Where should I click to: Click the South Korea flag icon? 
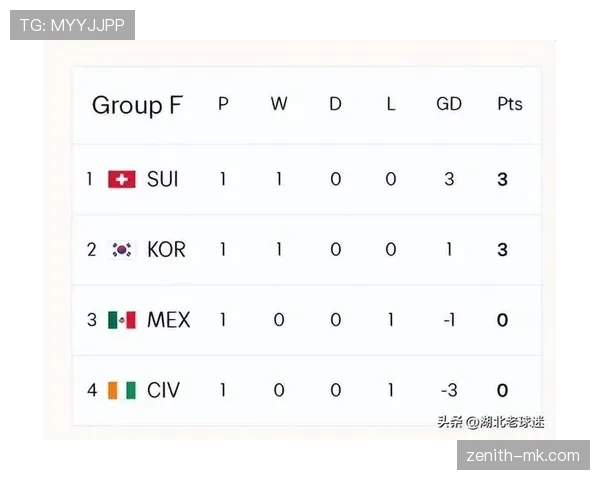point(122,249)
